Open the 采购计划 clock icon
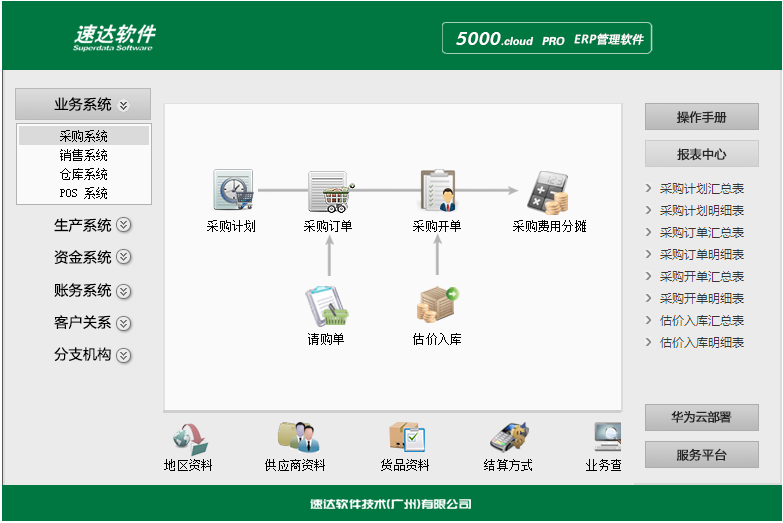783x523 pixels. [x=233, y=190]
